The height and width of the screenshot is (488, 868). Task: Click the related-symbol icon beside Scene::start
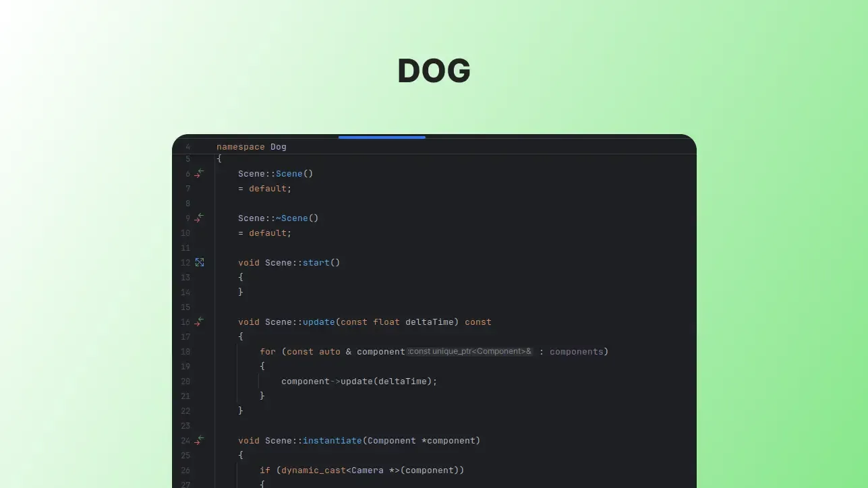tap(200, 262)
